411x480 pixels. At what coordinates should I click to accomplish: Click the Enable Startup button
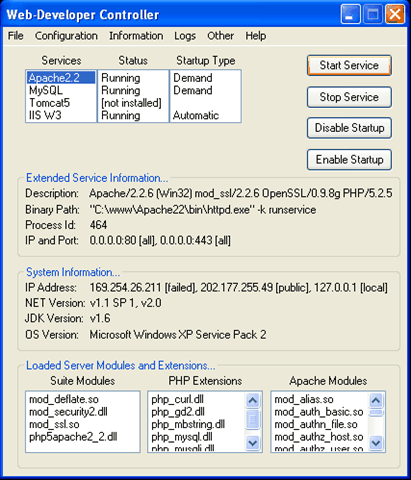349,160
